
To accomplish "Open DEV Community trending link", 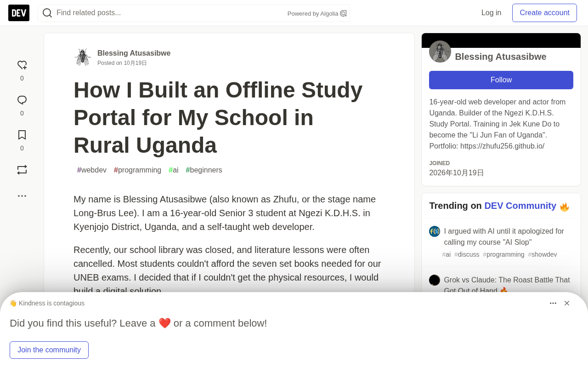I will click(x=520, y=206).
